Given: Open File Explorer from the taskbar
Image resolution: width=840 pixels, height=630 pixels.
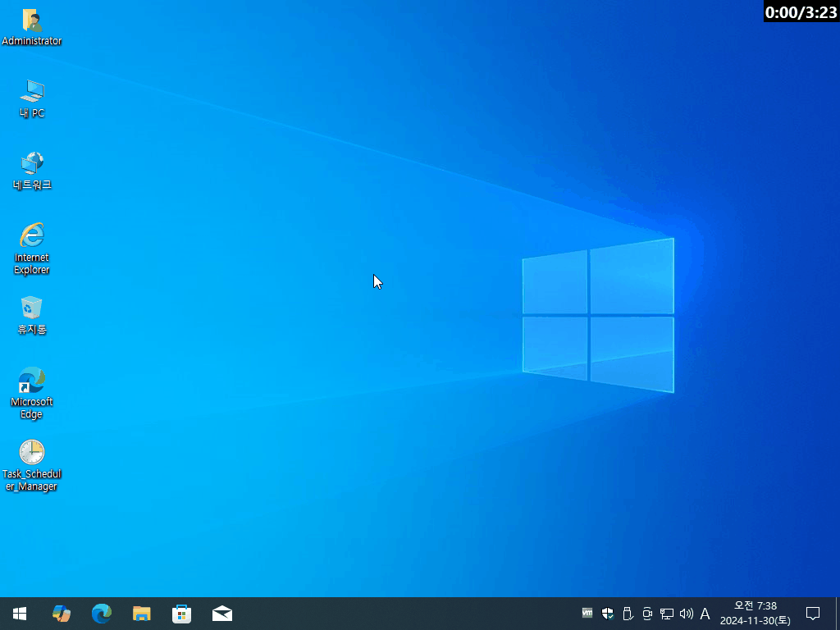Looking at the screenshot, I should pos(142,614).
